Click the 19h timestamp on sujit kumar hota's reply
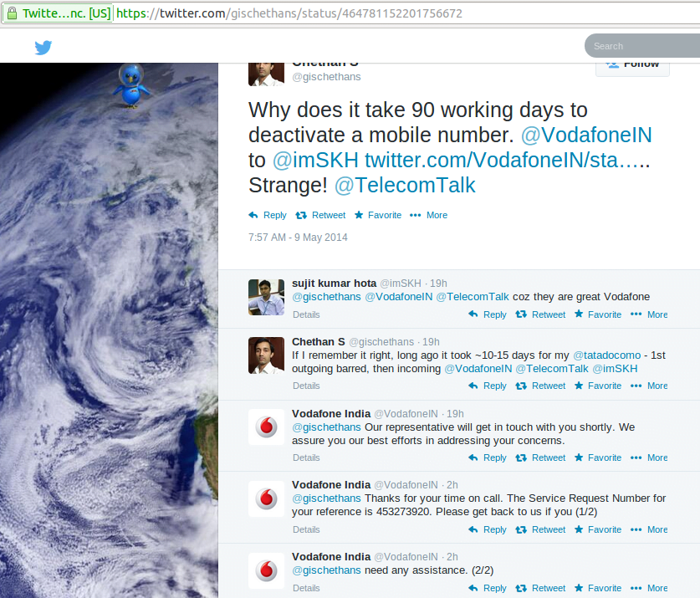The image size is (700, 598). point(438,284)
